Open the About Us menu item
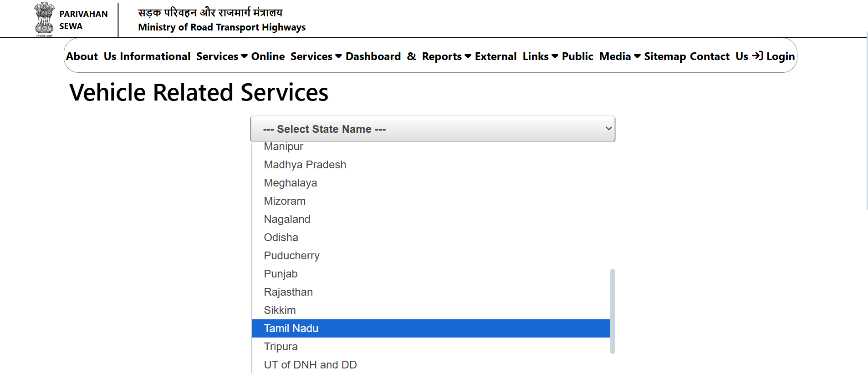868x373 pixels. [x=91, y=56]
